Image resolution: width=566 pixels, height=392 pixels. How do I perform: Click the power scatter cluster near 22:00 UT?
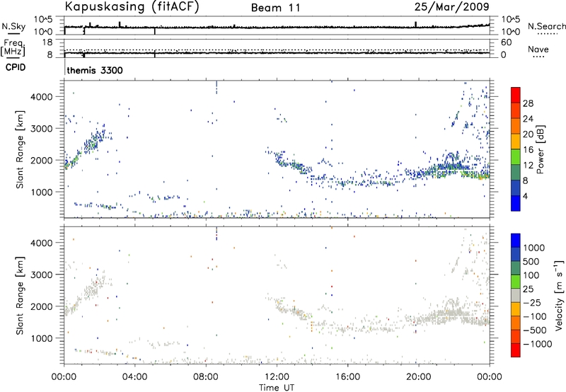coord(451,164)
